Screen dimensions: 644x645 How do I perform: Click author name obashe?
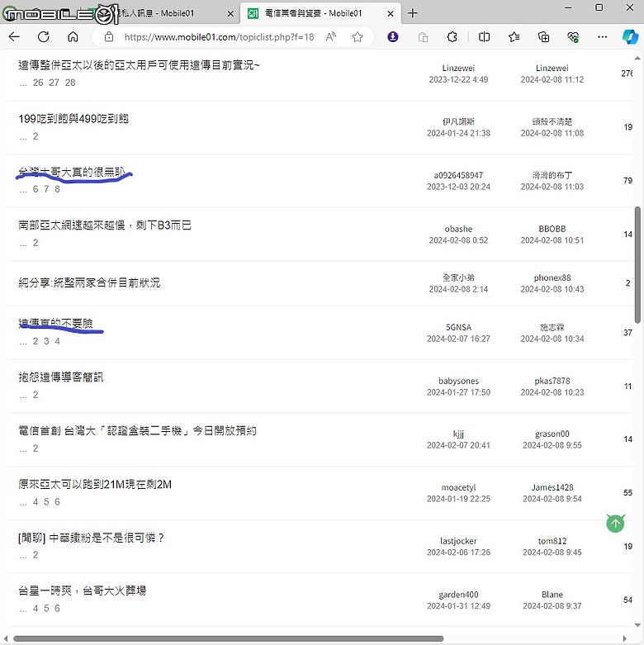458,229
